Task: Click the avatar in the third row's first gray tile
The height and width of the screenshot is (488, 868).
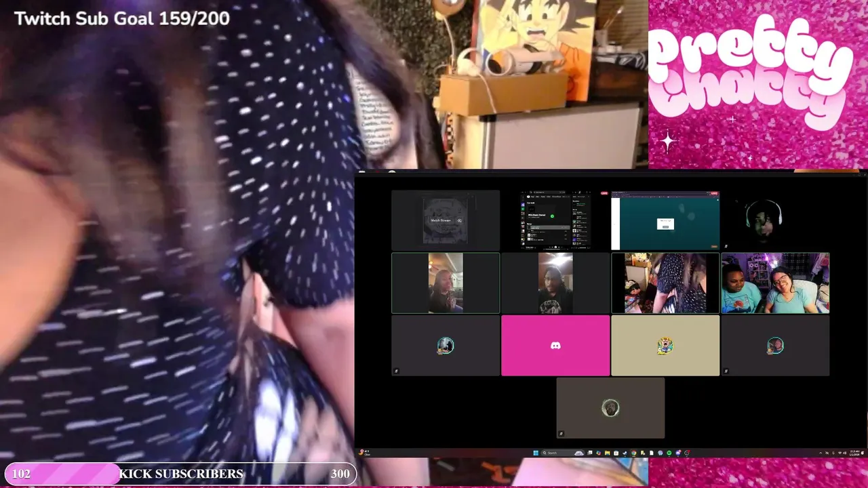Action: click(x=446, y=346)
